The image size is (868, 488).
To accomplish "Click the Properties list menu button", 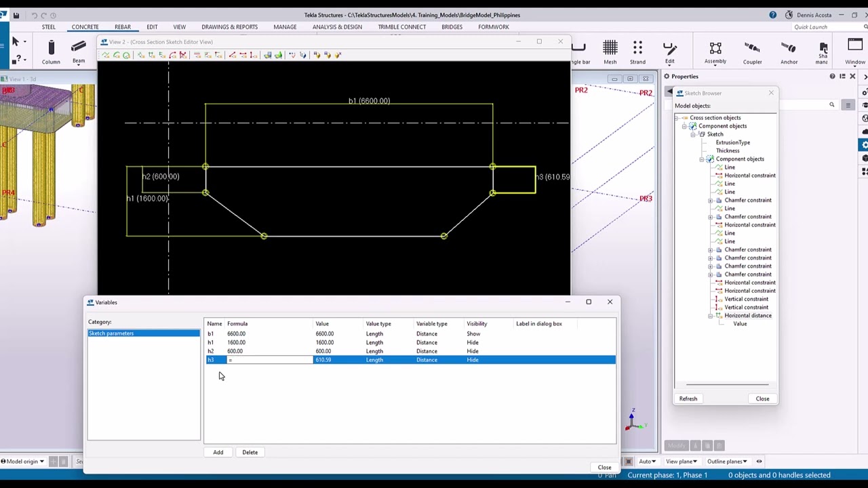I will point(848,105).
